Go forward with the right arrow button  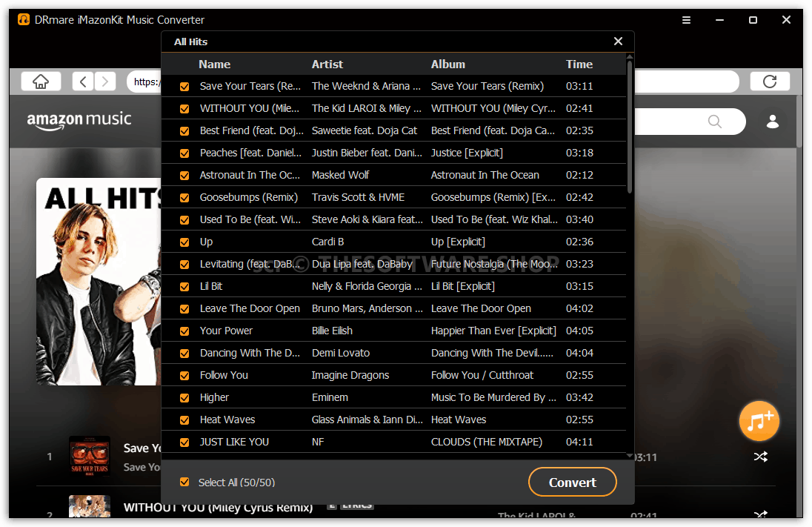tap(105, 82)
